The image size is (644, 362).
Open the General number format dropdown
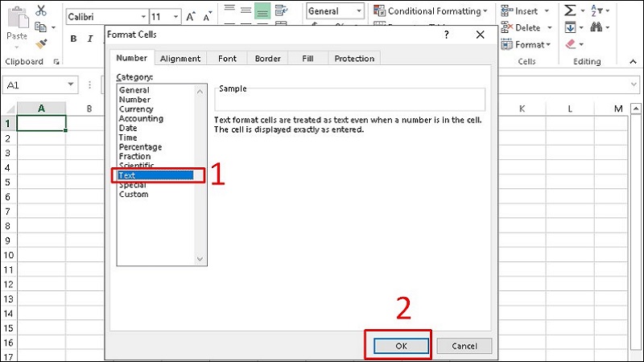pos(358,11)
